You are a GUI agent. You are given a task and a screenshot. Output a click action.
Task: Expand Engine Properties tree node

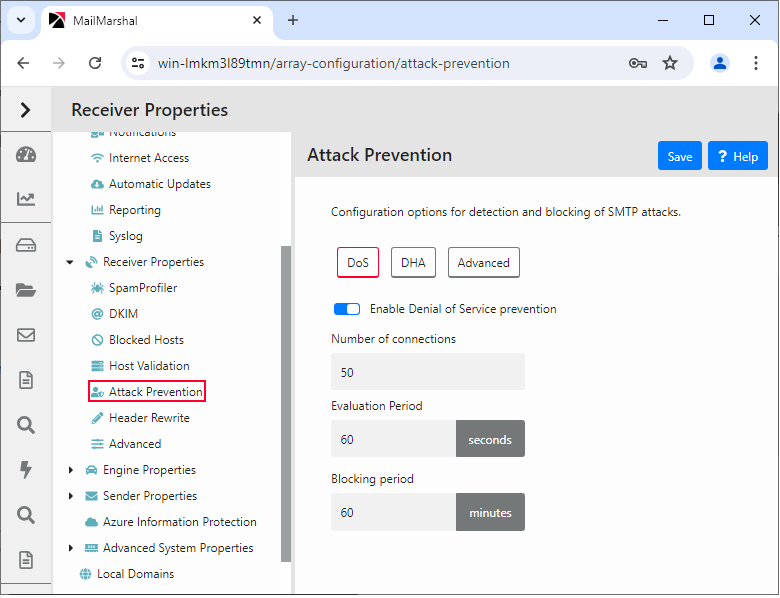(x=70, y=470)
